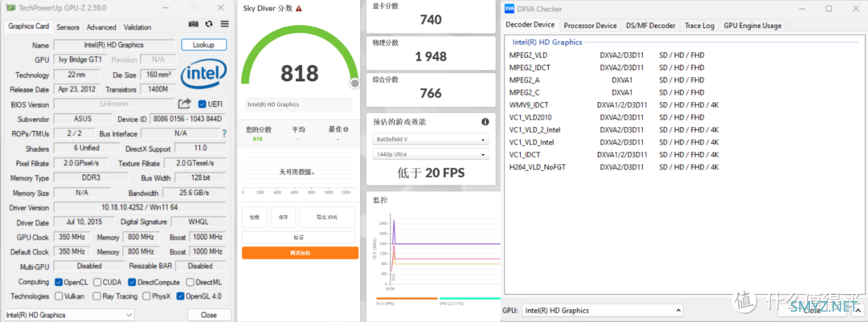The height and width of the screenshot is (322, 868).
Task: Toggle the OpenCL checkbox
Action: (59, 282)
